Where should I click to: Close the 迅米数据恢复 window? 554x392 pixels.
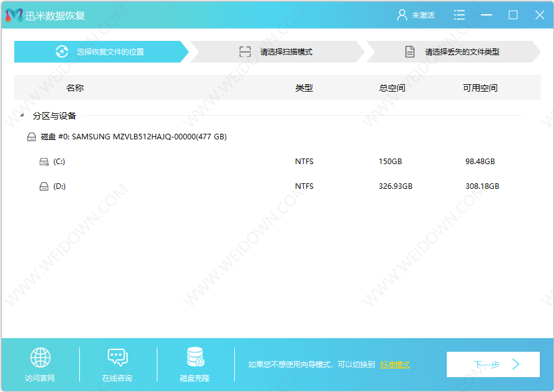[540, 15]
